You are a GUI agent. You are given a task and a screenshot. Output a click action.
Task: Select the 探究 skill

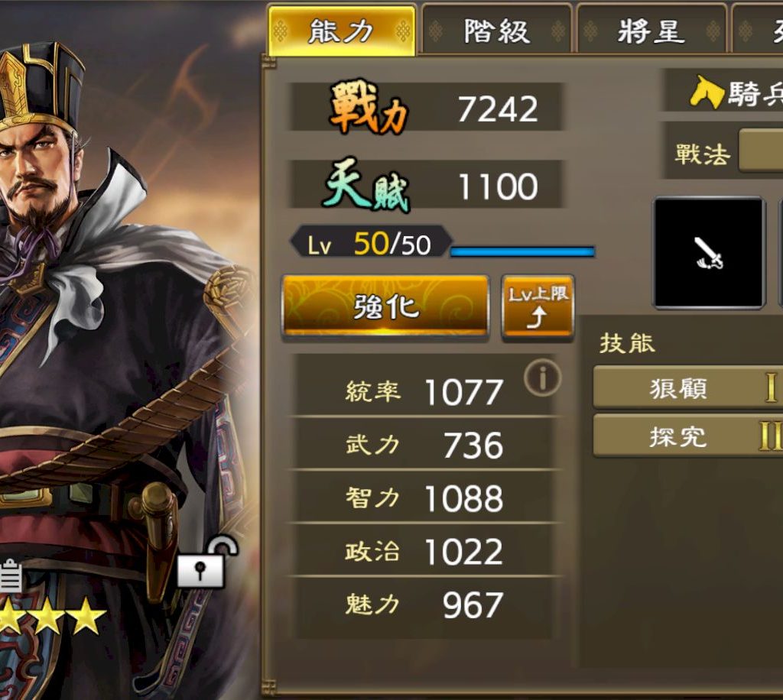tap(687, 436)
